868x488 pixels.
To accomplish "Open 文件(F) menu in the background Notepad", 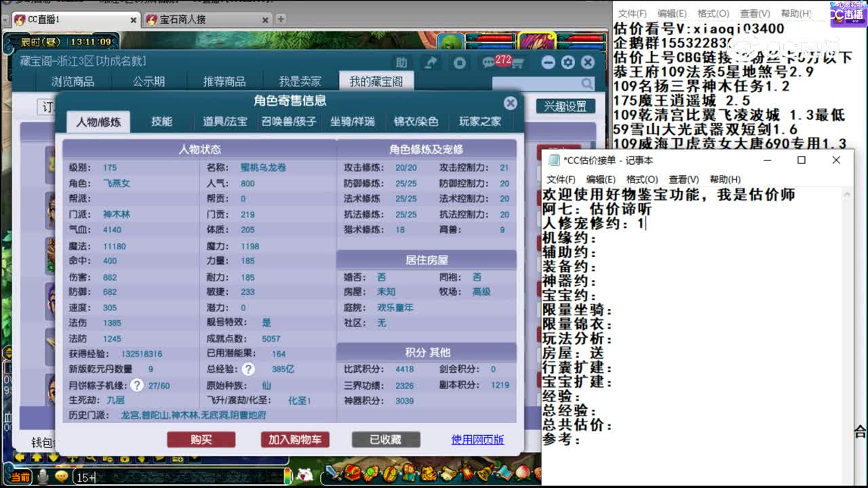I will [632, 14].
